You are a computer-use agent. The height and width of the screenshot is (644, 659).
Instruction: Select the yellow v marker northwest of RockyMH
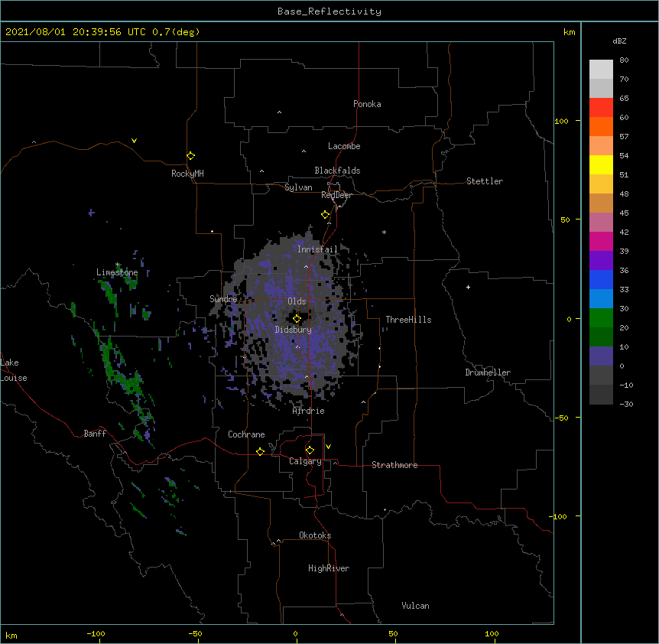(134, 141)
